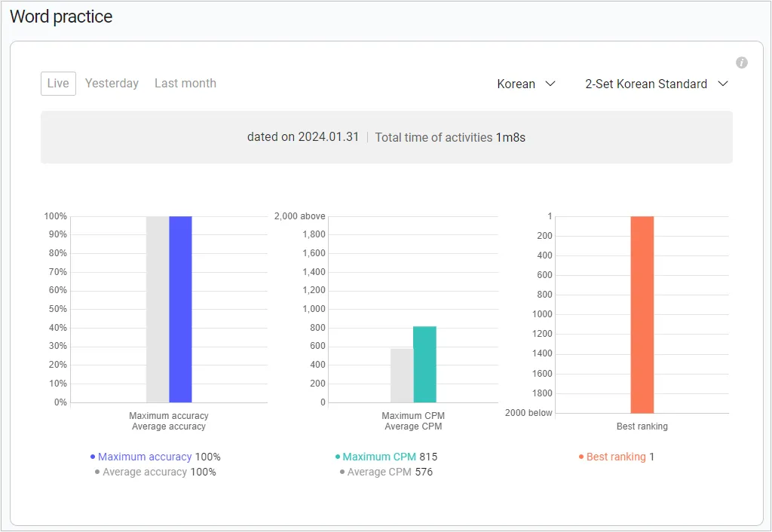Click the orange Best ranking bar
Image resolution: width=772 pixels, height=532 pixels.
click(642, 314)
